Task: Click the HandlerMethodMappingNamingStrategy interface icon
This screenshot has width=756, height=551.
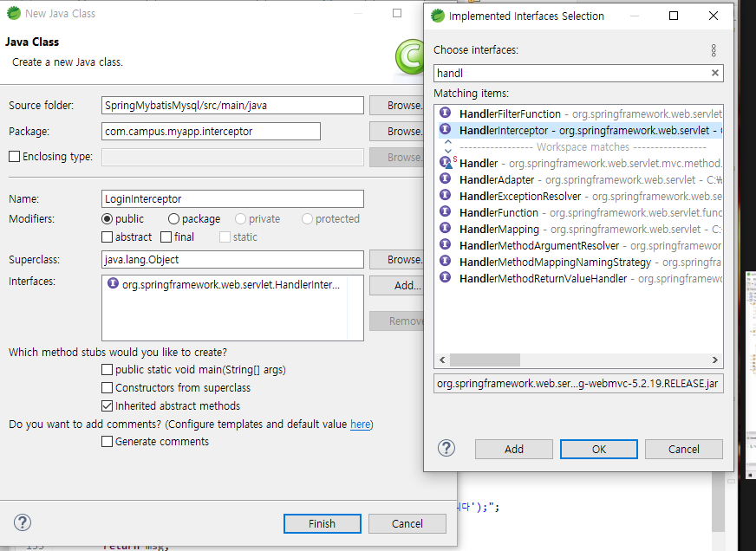Action: 445,261
